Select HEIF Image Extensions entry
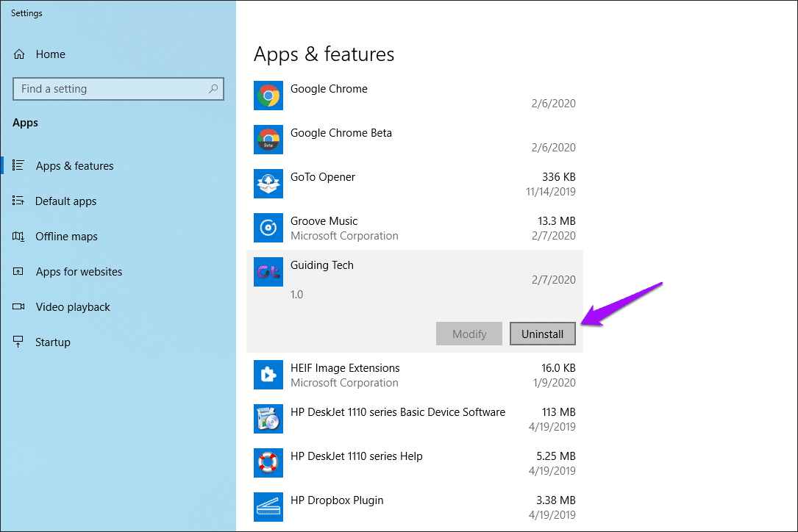Viewport: 798px width, 532px height. pyautogui.click(x=414, y=375)
